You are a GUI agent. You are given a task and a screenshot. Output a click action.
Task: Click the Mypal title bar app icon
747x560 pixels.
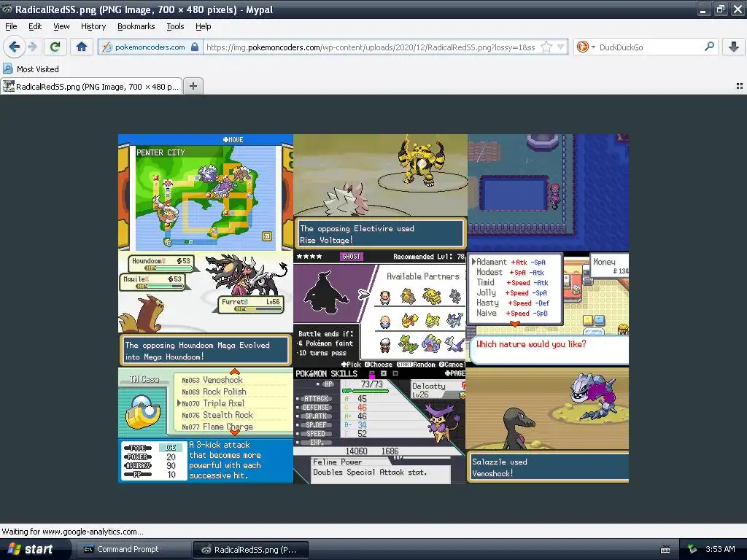tap(7, 9)
